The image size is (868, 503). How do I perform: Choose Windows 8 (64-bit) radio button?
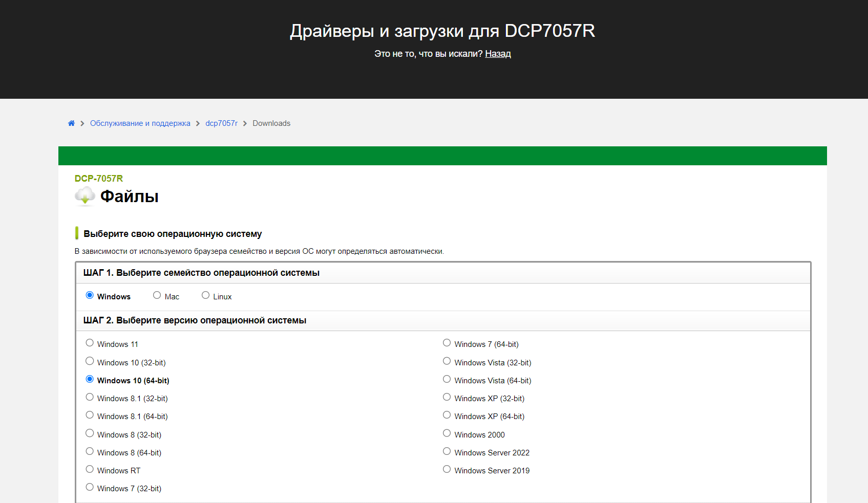[90, 451]
